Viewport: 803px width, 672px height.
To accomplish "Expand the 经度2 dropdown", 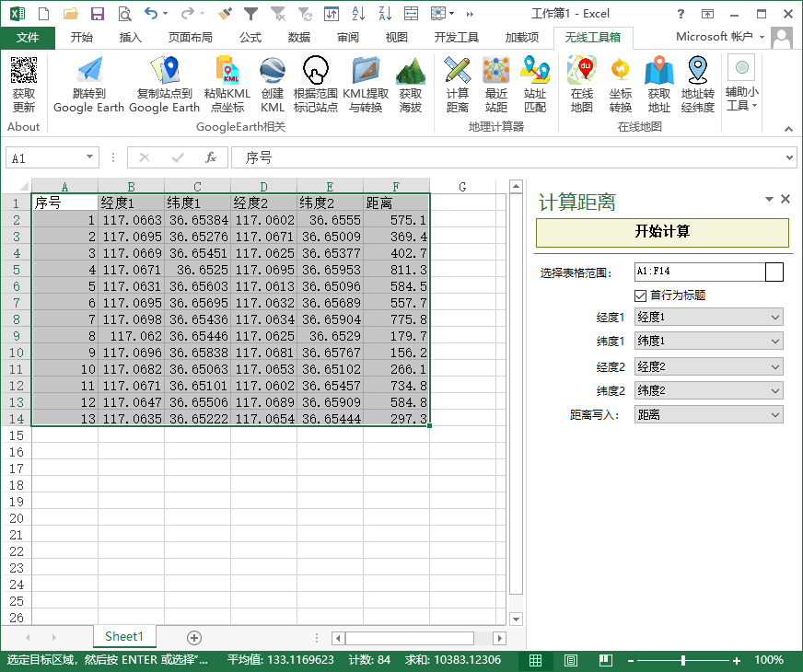I will [x=775, y=367].
